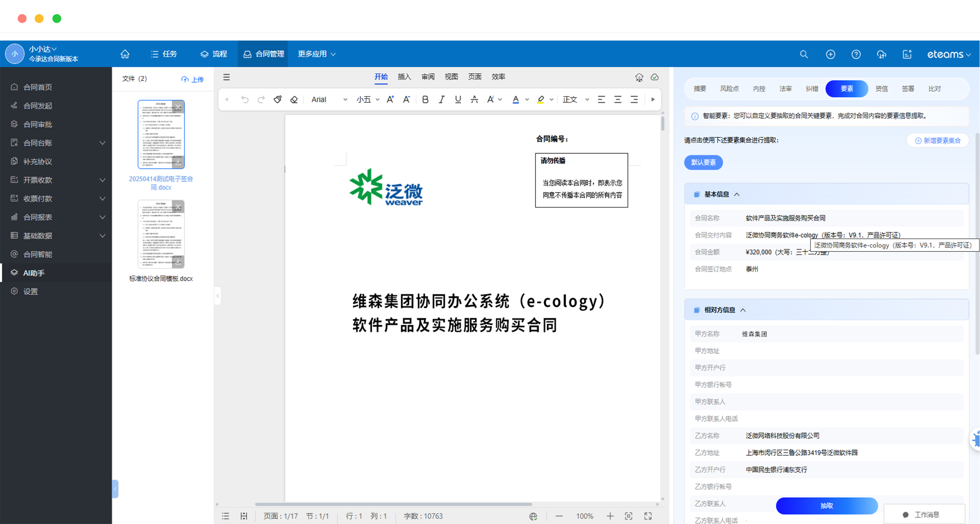This screenshot has height=524, width=980.
Task: Enter fullscreen mode in editor
Action: coord(648,516)
